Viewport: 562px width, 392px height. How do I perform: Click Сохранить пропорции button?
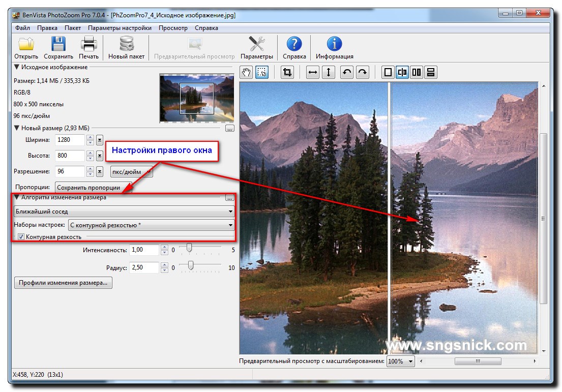[x=93, y=188]
